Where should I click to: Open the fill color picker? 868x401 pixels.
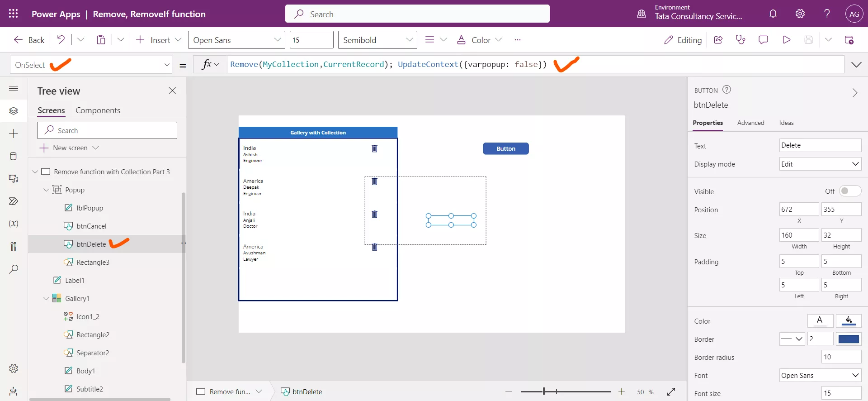click(x=849, y=321)
